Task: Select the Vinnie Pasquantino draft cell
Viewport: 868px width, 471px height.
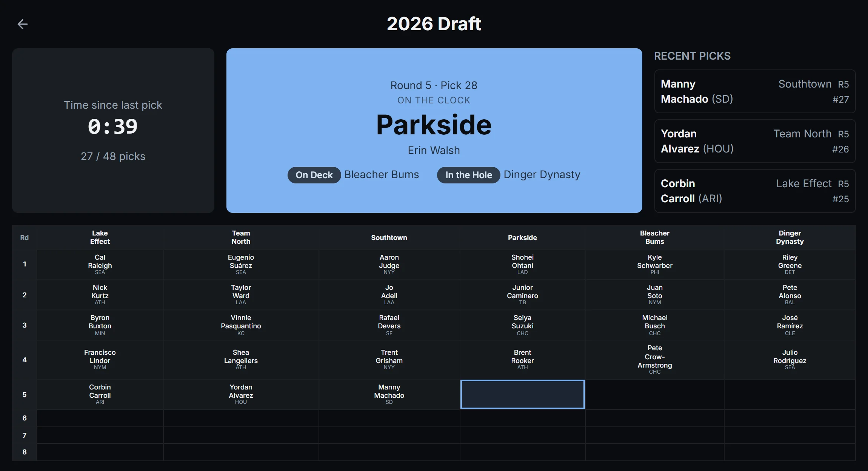Action: coord(241,325)
